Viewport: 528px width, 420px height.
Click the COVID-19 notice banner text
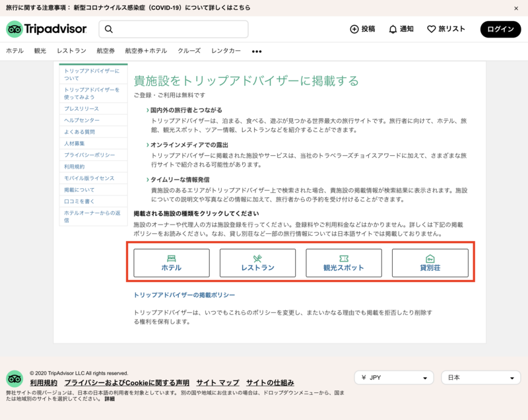(128, 8)
